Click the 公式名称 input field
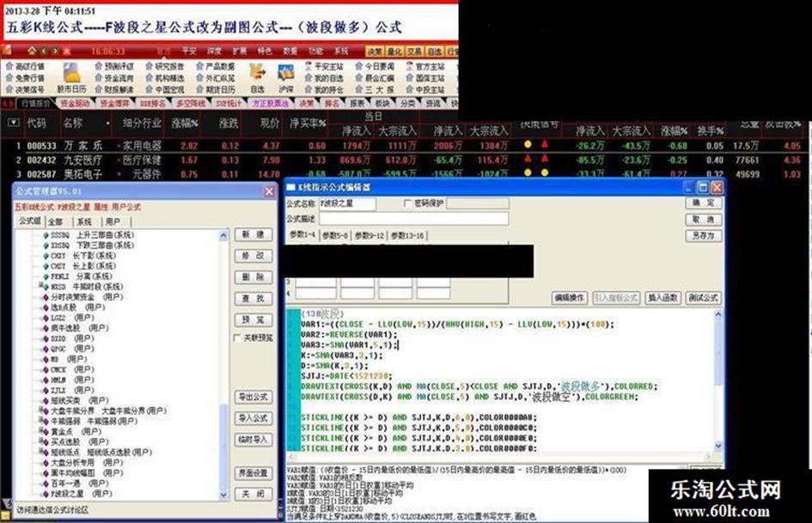812x523 pixels. coord(347,204)
